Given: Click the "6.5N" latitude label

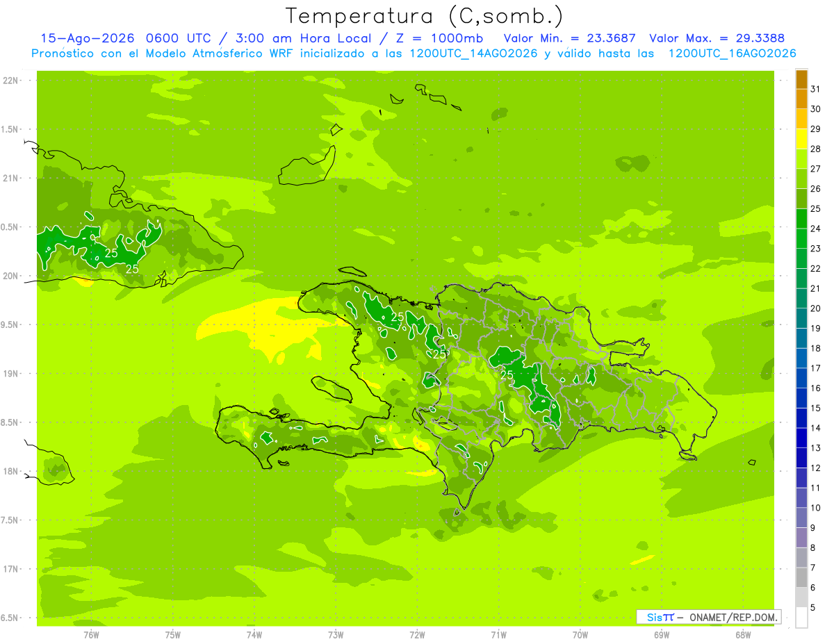Looking at the screenshot, I should click(x=10, y=618).
